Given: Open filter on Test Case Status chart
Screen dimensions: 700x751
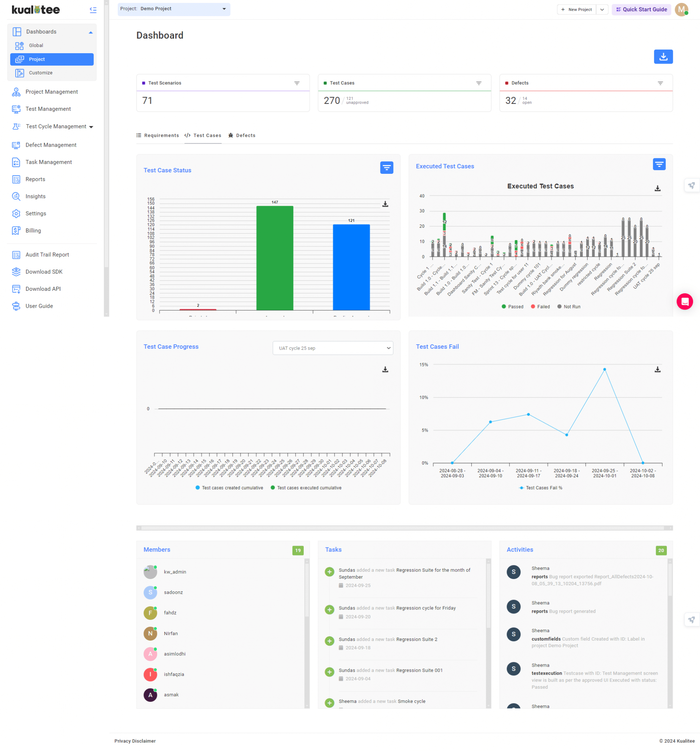Looking at the screenshot, I should point(386,167).
